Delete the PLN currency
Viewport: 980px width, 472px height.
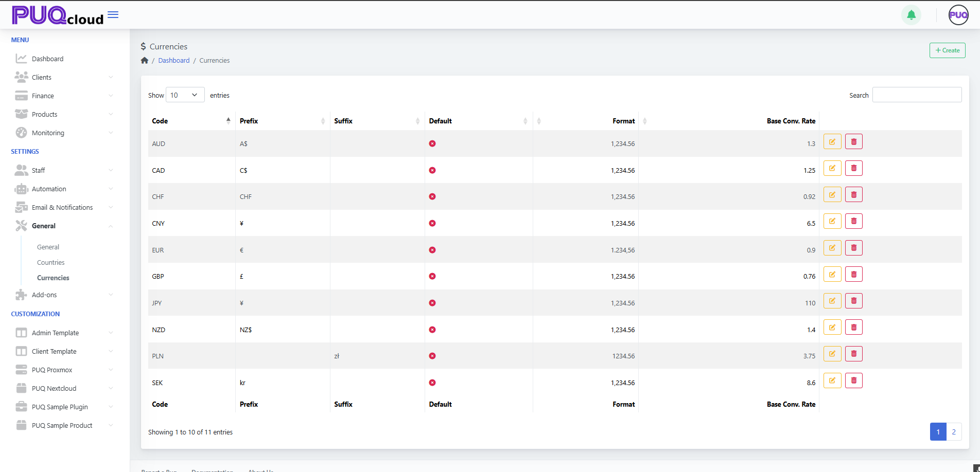tap(854, 354)
